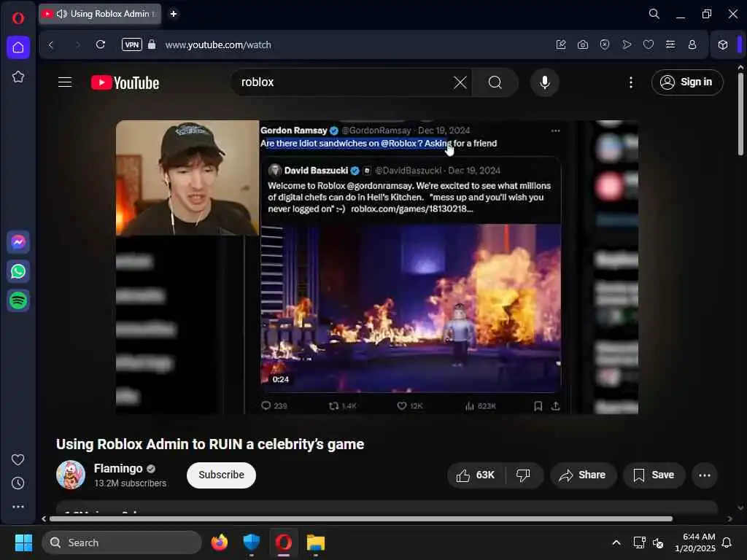Save the video to a playlist
747x560 pixels.
pos(654,475)
